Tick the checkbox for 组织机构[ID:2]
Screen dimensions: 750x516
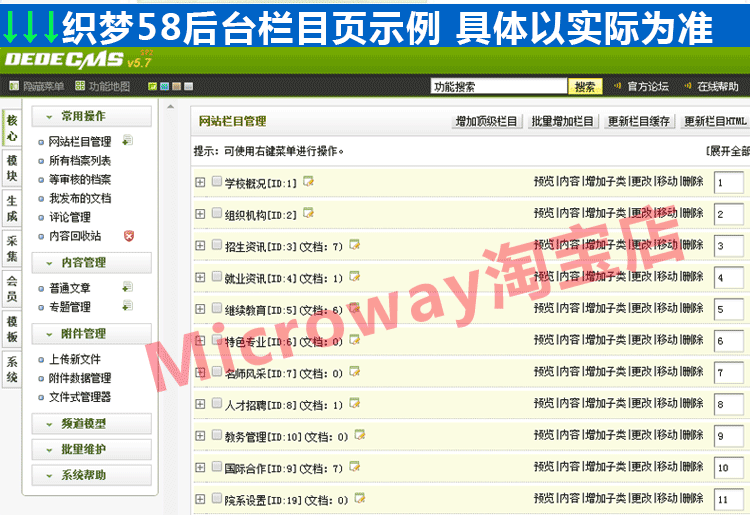[x=217, y=213]
